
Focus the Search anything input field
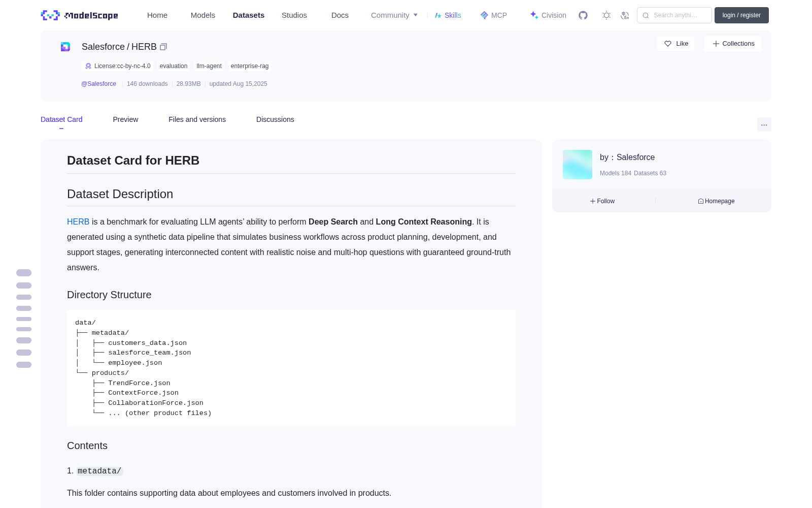(x=674, y=15)
